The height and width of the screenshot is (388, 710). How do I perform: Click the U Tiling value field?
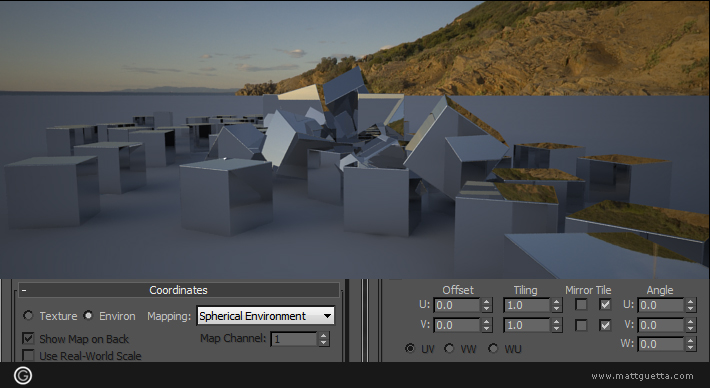pos(527,305)
